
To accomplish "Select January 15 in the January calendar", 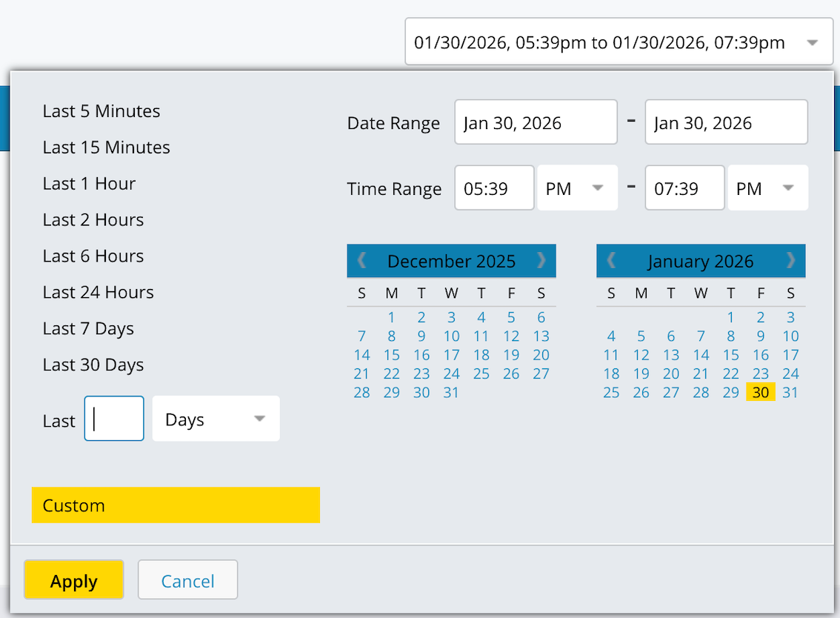I will pyautogui.click(x=731, y=355).
